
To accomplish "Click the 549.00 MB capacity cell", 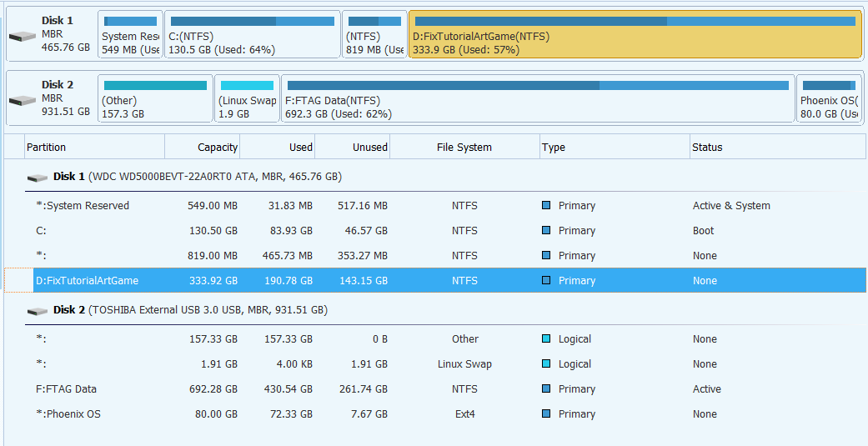I will click(213, 205).
